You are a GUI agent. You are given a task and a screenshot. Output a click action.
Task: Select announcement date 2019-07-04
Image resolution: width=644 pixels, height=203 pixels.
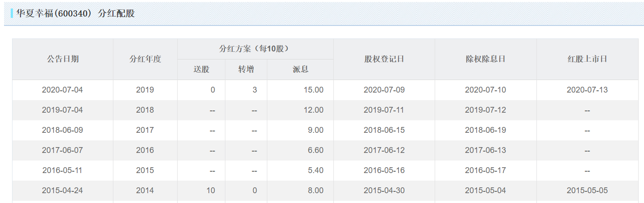pyautogui.click(x=62, y=110)
